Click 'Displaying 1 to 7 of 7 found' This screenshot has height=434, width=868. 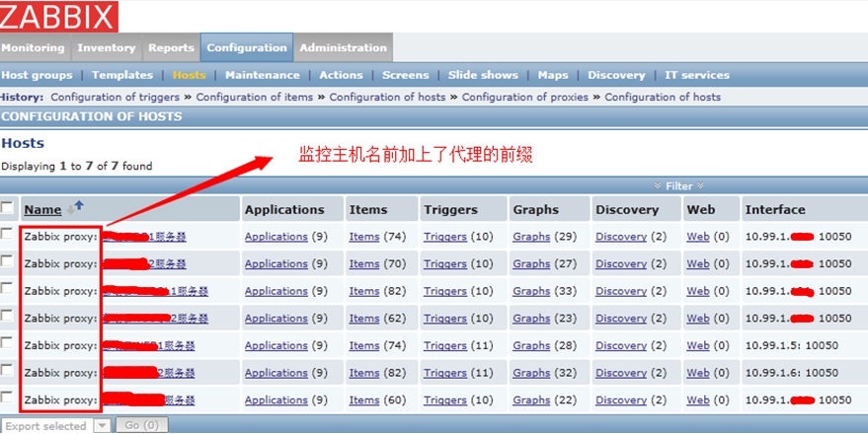coord(77,166)
